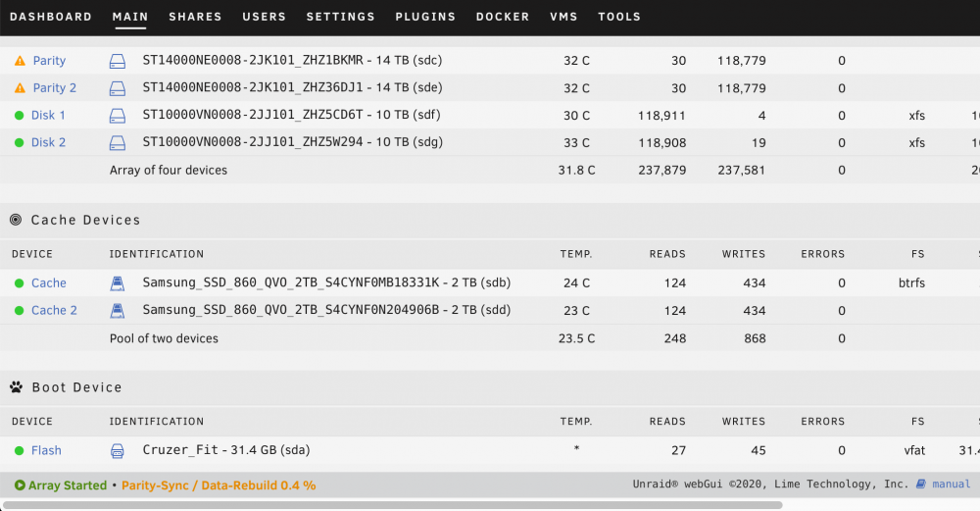980x511 pixels.
Task: Click the USB flash icon for Cruzer_Fit
Action: tap(118, 450)
